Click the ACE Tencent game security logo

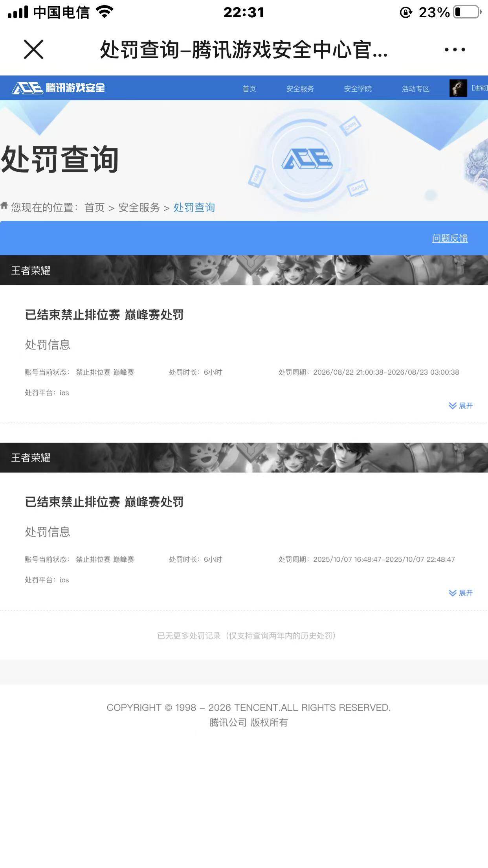point(59,88)
